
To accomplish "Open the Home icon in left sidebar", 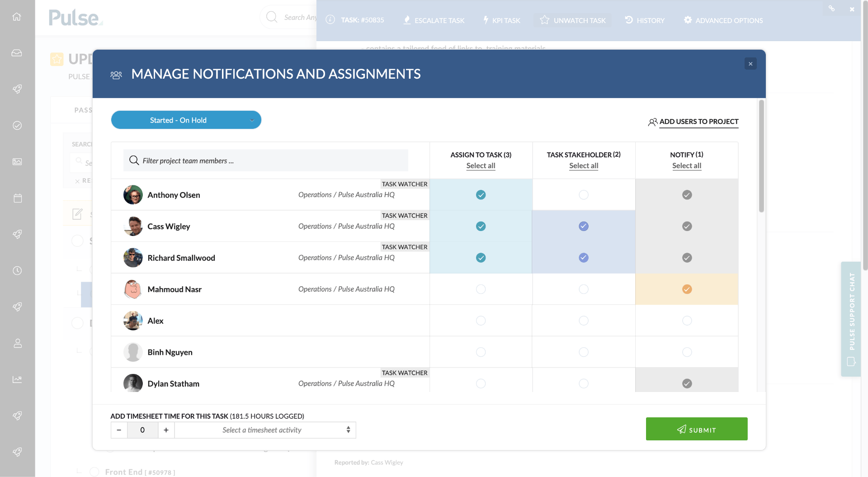I will [x=17, y=17].
